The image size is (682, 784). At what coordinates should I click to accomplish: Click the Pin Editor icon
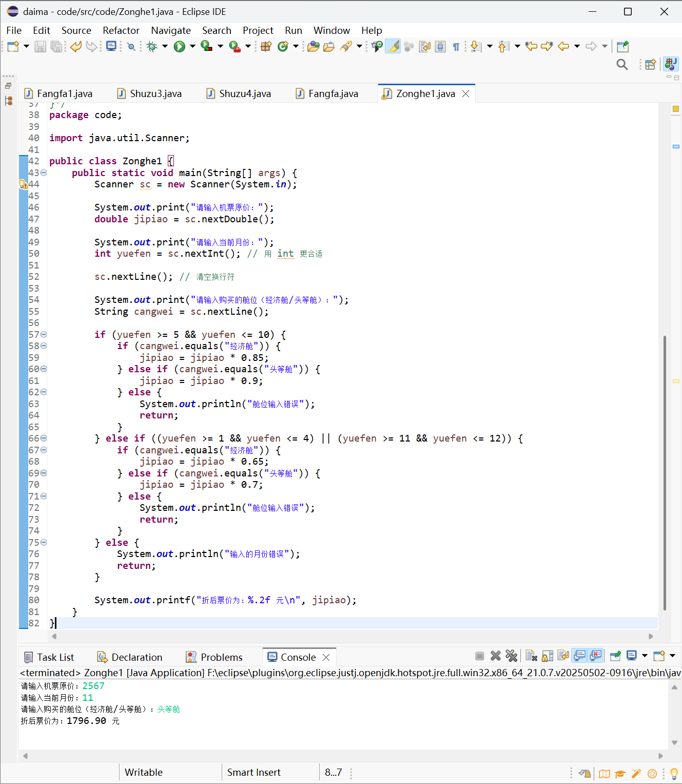click(622, 47)
